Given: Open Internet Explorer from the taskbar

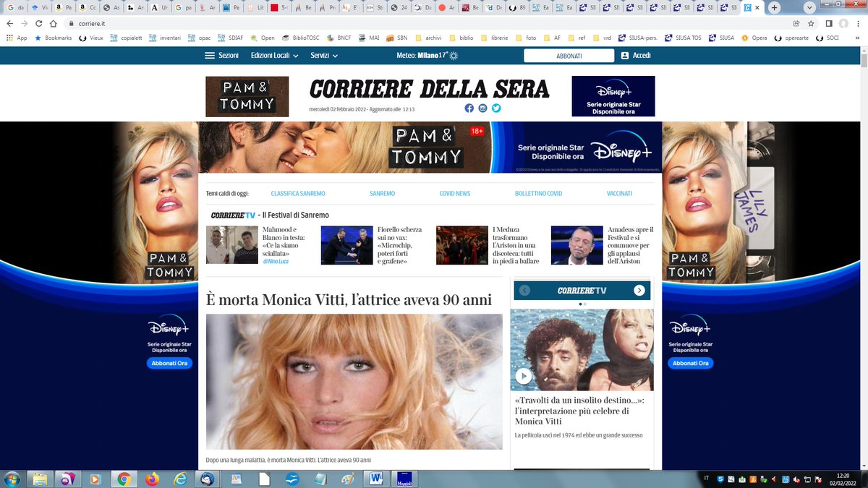Looking at the screenshot, I should click(x=180, y=479).
